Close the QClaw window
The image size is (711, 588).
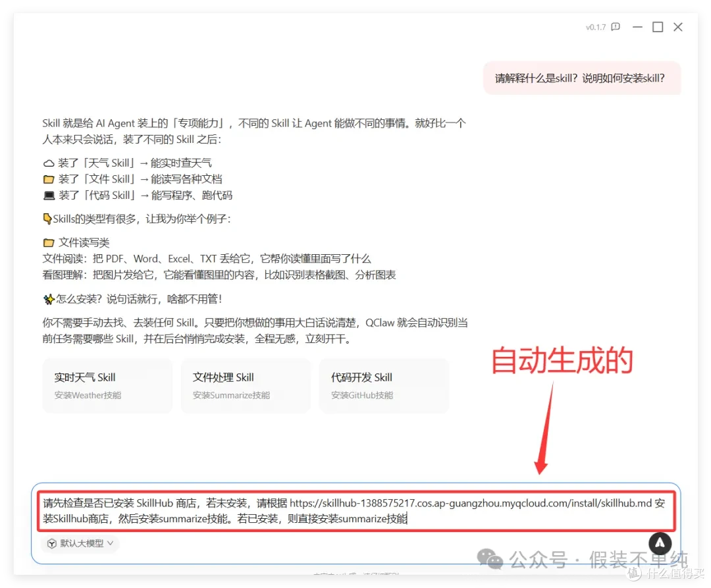678,27
